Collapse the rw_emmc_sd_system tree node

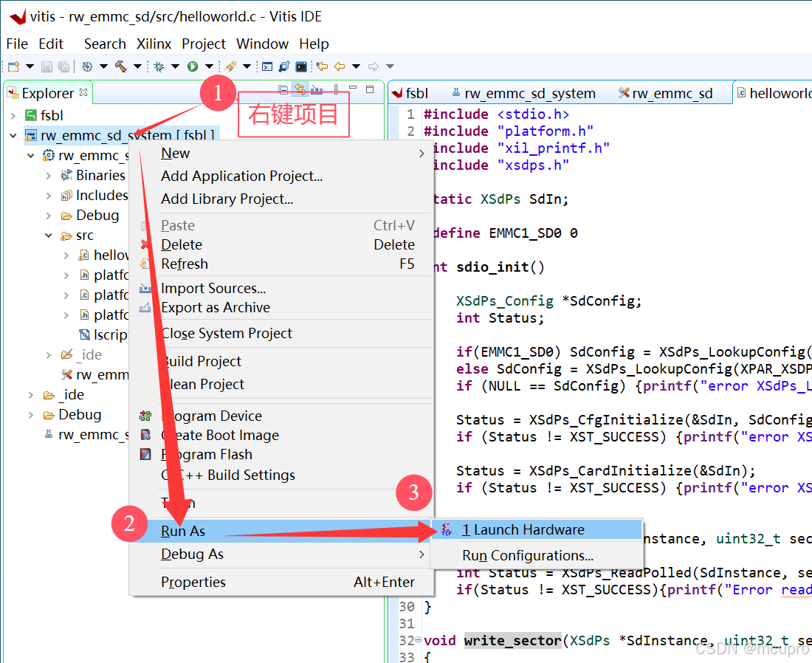13,136
